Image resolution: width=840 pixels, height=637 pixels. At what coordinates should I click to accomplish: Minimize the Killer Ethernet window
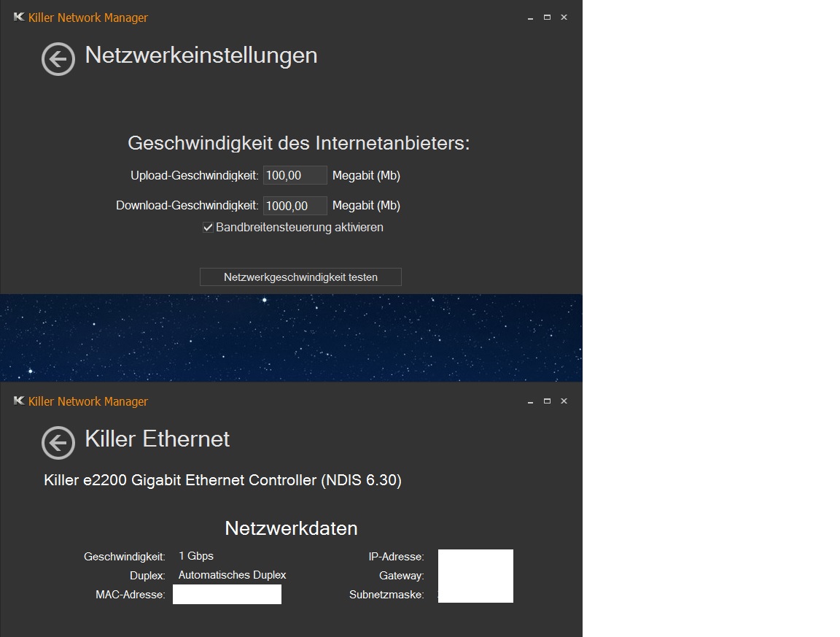point(530,401)
